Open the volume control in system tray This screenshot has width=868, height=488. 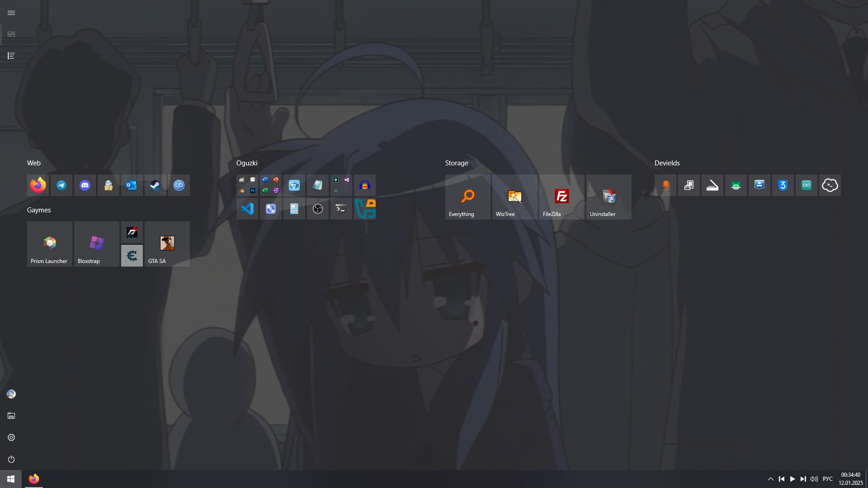tap(814, 479)
